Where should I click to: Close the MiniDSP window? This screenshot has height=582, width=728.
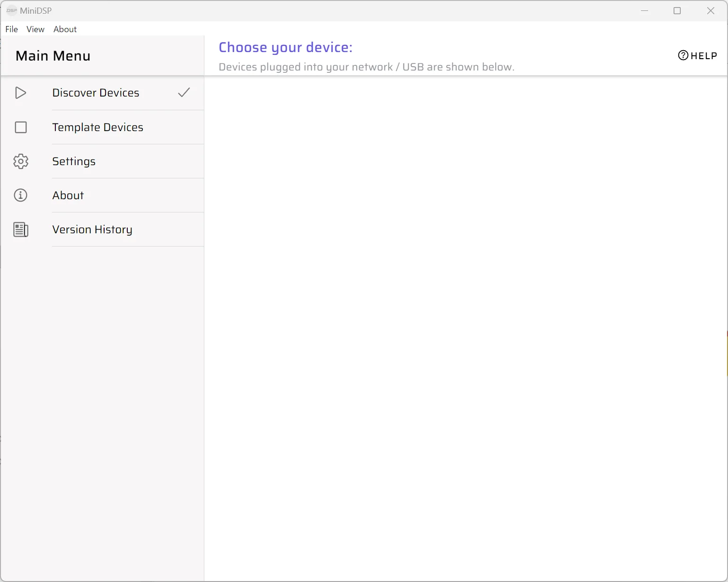point(710,11)
